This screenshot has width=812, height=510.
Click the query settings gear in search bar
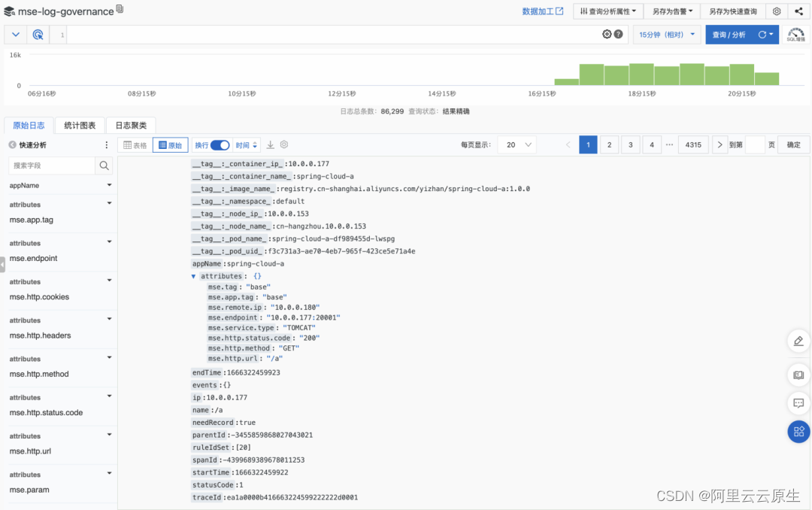click(x=607, y=34)
